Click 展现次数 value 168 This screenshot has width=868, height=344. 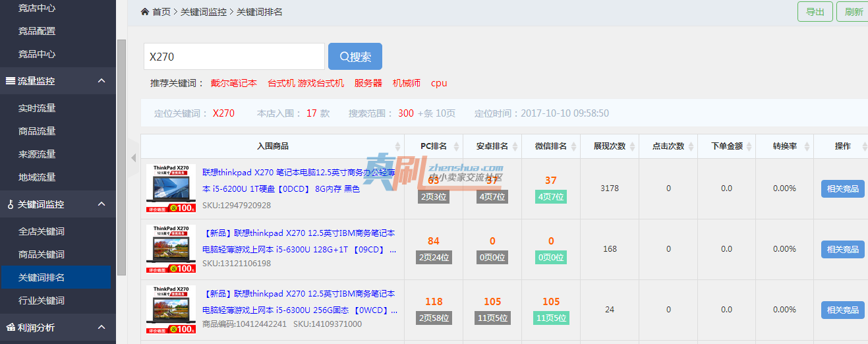tap(610, 249)
